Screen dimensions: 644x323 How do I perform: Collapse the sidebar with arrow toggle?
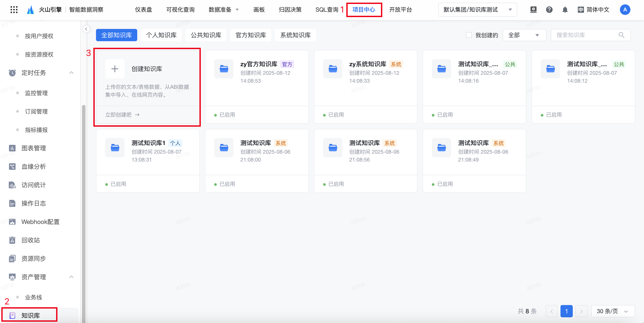point(86,29)
